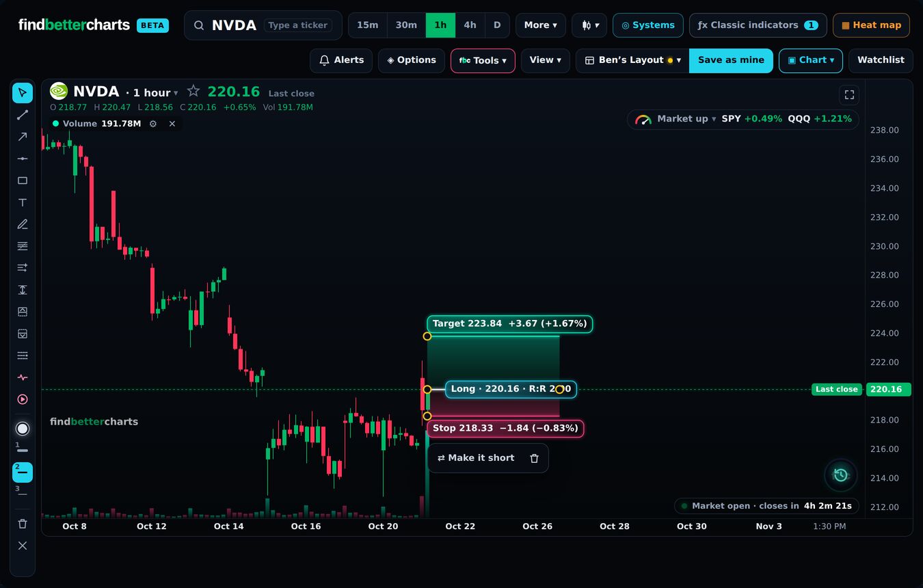Viewport: 923px width, 588px height.
Task: Select the trend line drawing tool
Action: click(x=23, y=115)
